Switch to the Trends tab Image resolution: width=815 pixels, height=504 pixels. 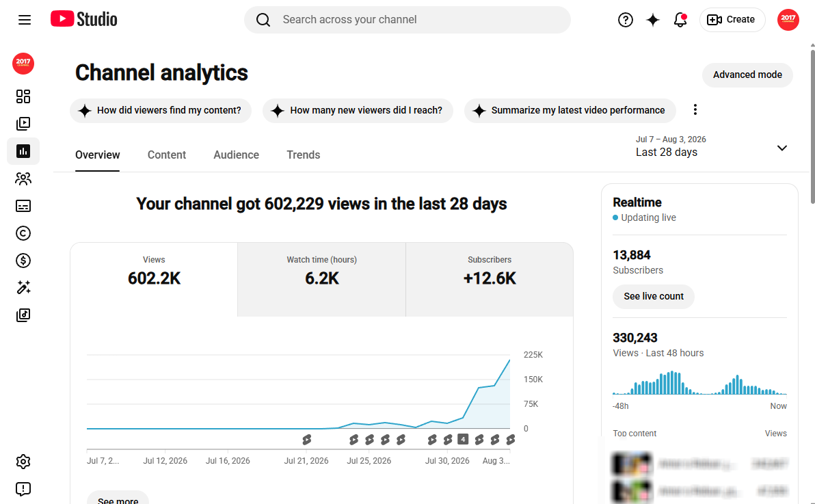[x=304, y=155]
